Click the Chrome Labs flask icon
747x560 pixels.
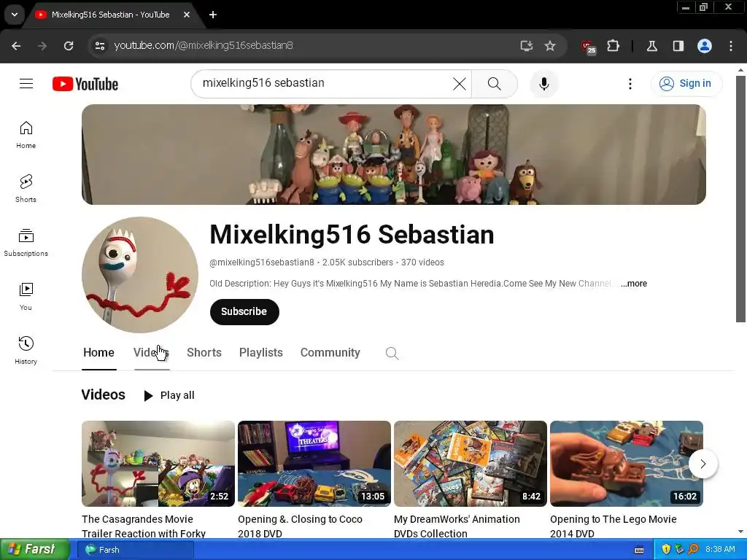[x=651, y=46]
